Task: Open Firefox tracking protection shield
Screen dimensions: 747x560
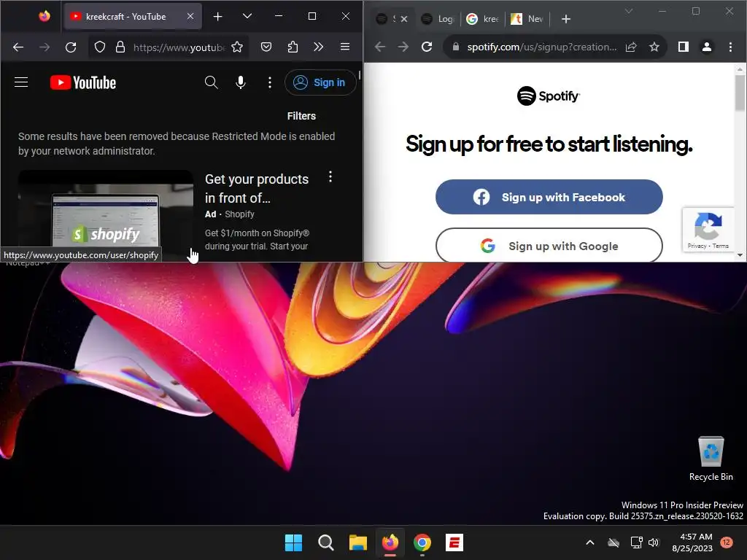Action: 99,47
